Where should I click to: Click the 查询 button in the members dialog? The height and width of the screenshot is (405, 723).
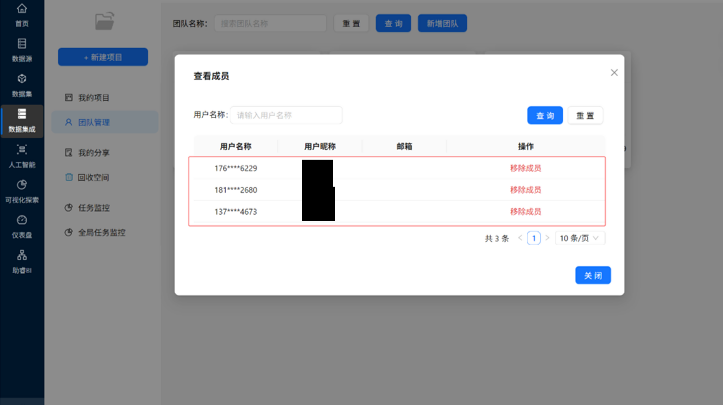pos(545,115)
